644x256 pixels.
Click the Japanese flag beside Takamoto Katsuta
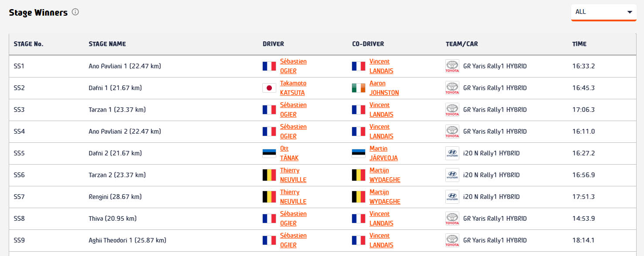pos(269,88)
